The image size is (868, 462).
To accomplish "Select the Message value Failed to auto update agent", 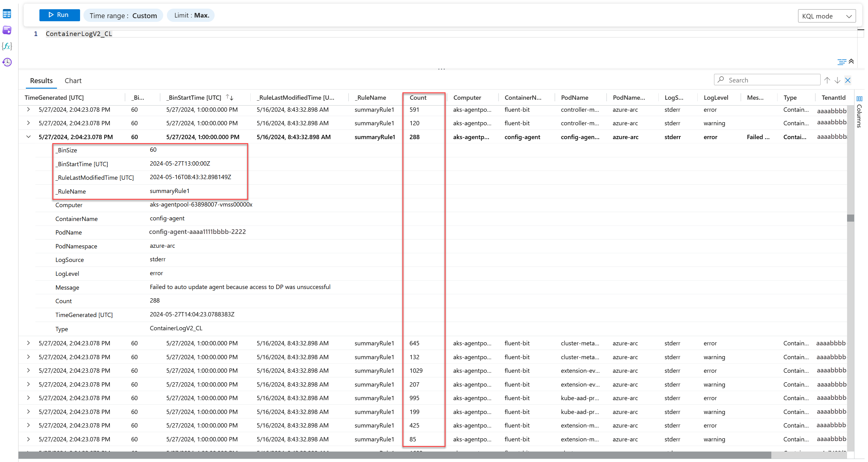I will point(240,287).
